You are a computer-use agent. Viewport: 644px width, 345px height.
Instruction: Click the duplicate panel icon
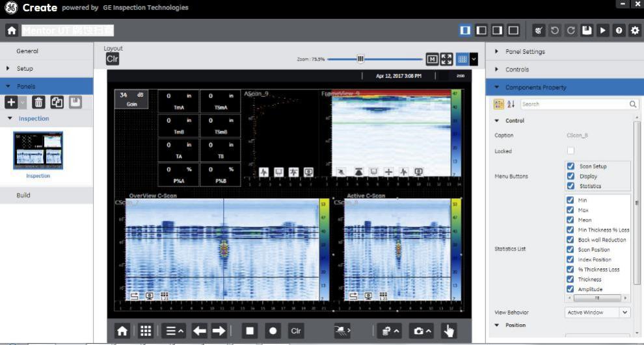57,102
